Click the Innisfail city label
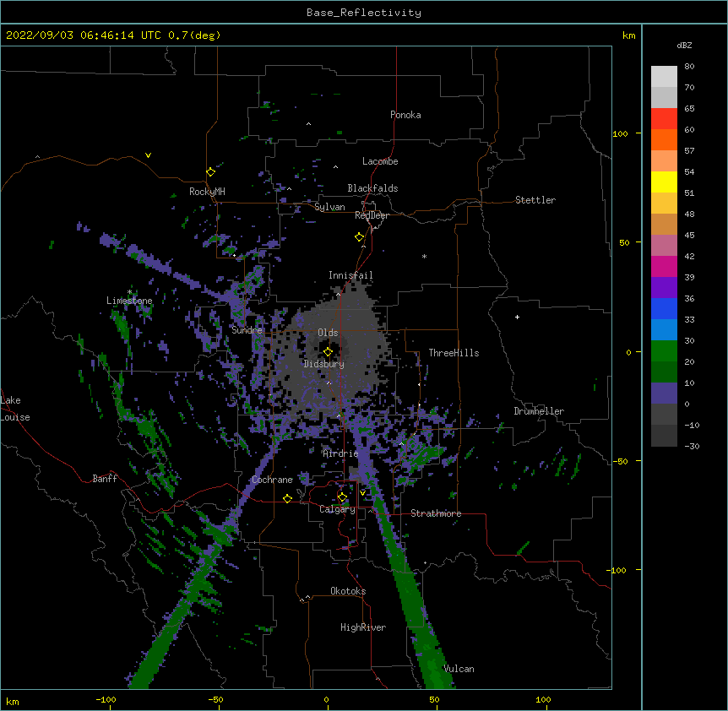 point(350,275)
